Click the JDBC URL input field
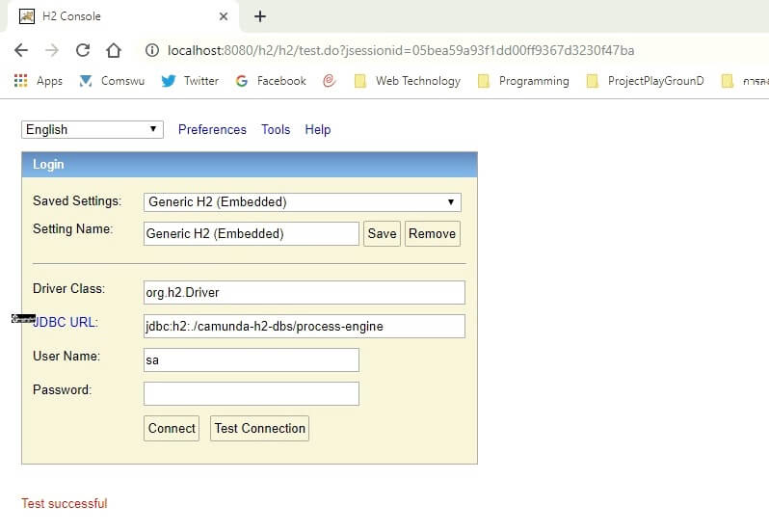Viewport: 769px width, 532px height. pos(305,326)
